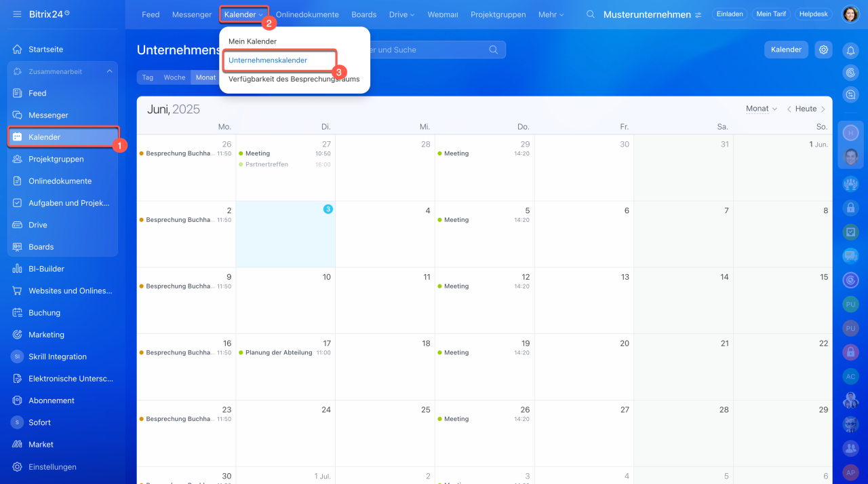
Task: Open Webmail in the top navigation
Action: [x=443, y=15]
